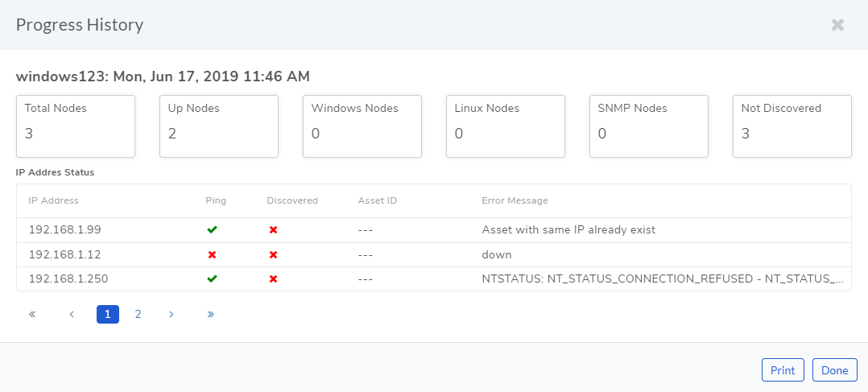The width and height of the screenshot is (868, 392).
Task: Jump to the first page arrow
Action: click(x=32, y=314)
